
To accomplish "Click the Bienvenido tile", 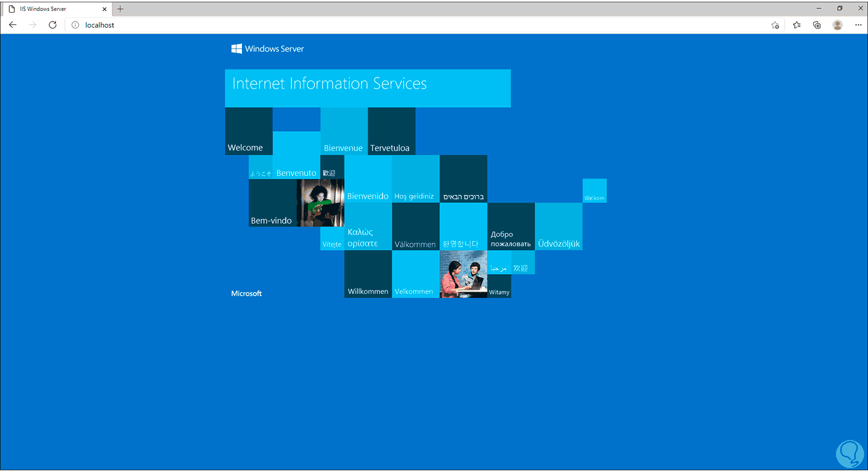I will tap(368, 179).
